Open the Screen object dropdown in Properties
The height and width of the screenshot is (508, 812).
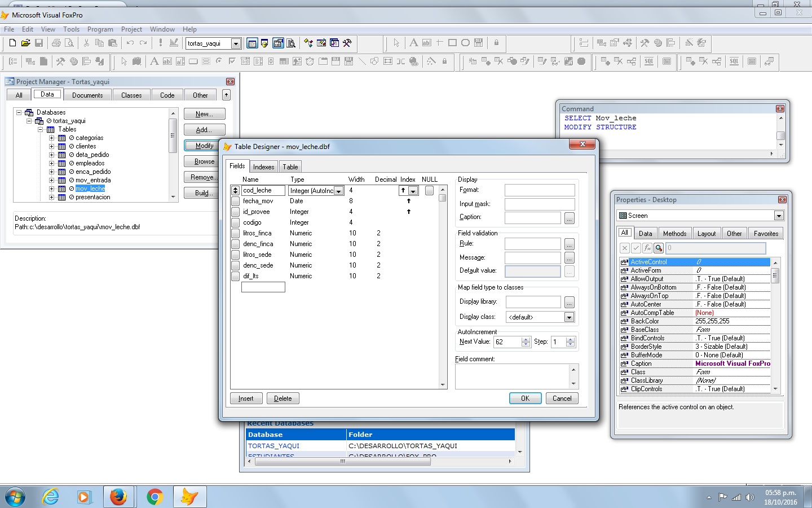point(779,216)
